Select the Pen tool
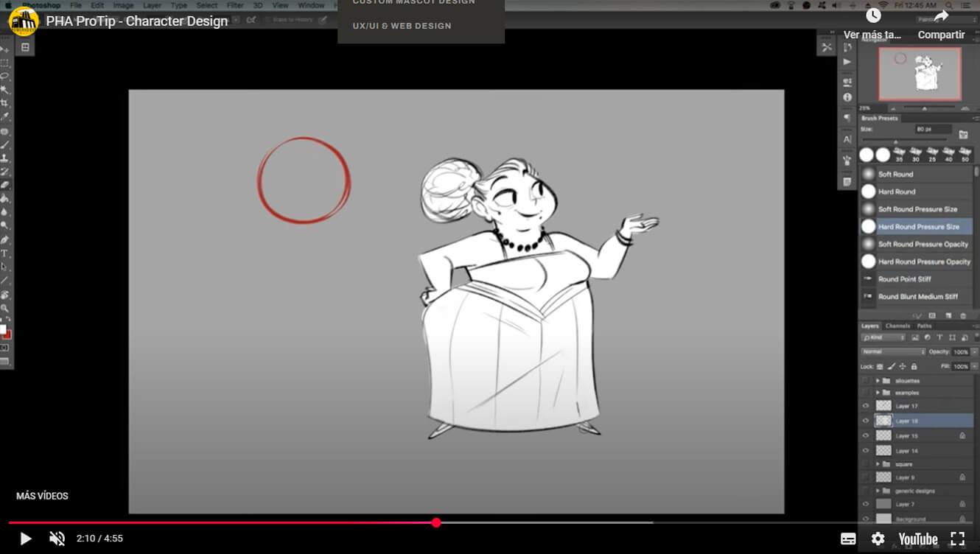The image size is (980, 554). pos(5,239)
